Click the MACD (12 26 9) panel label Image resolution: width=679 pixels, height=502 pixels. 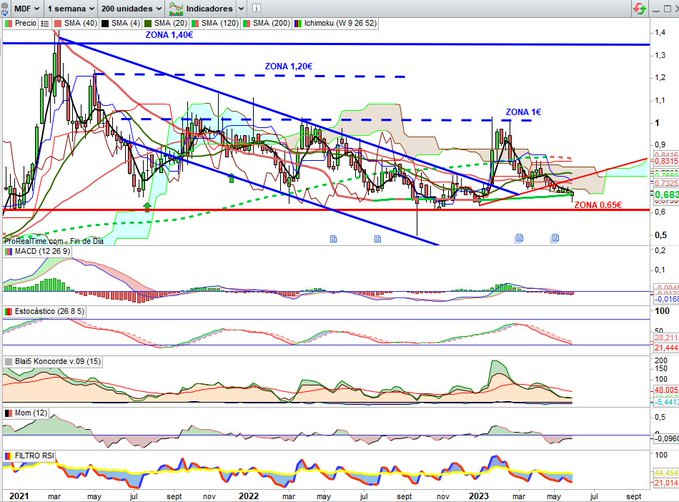tap(42, 251)
